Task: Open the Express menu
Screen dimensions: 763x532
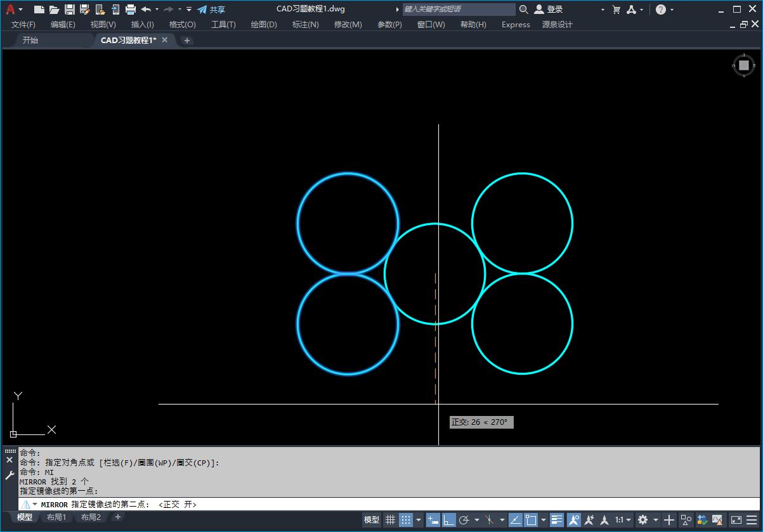Action: (516, 25)
